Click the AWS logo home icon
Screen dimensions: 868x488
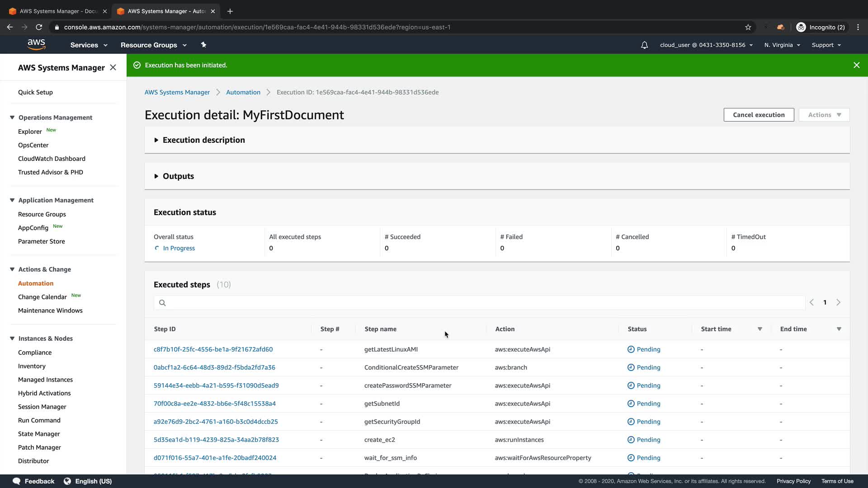click(x=36, y=45)
